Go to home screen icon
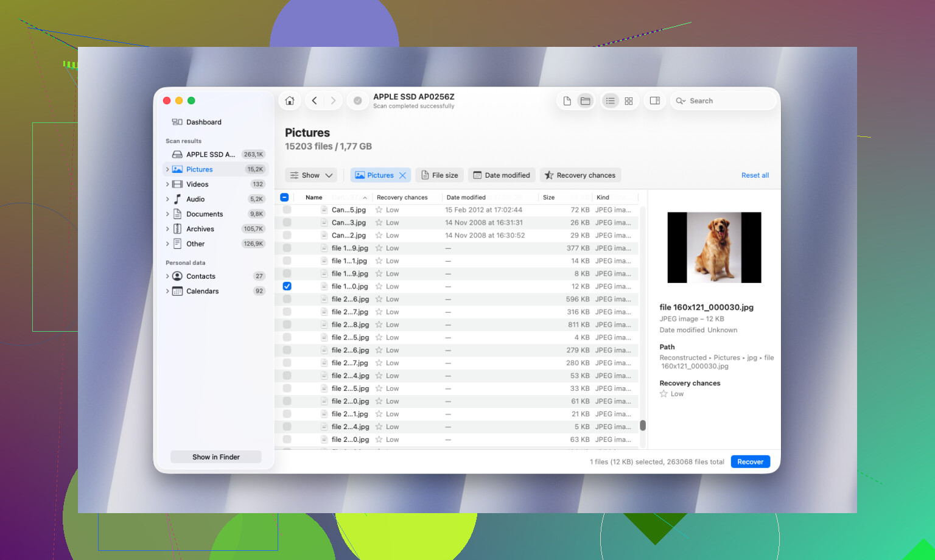The image size is (935, 560). click(x=290, y=101)
